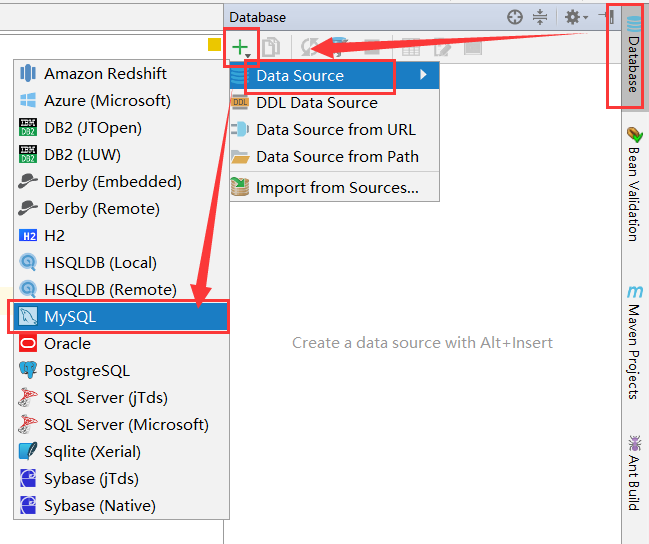649x544 pixels.
Task: Open the gear settings dropdown in Database panel
Action: [x=576, y=17]
